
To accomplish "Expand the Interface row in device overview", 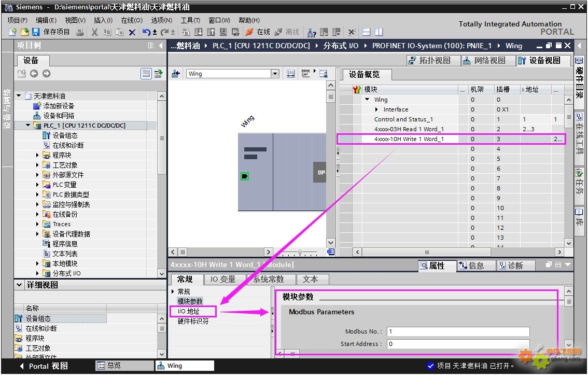I will (x=377, y=109).
